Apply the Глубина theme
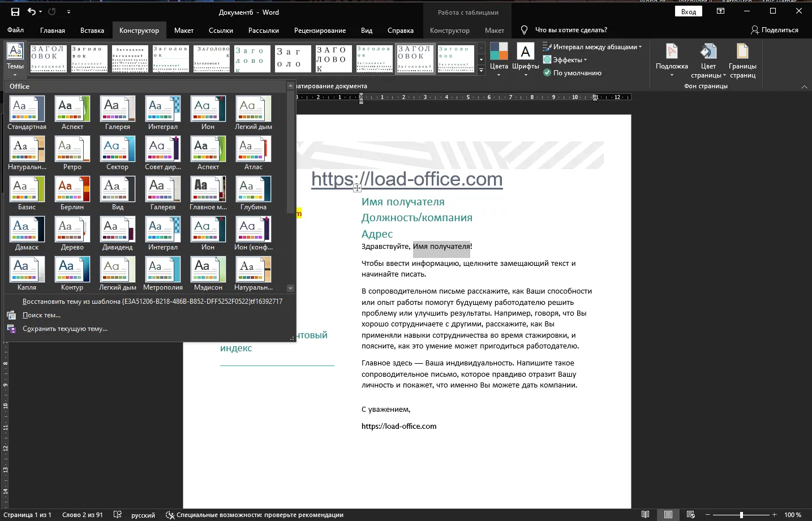 point(254,193)
